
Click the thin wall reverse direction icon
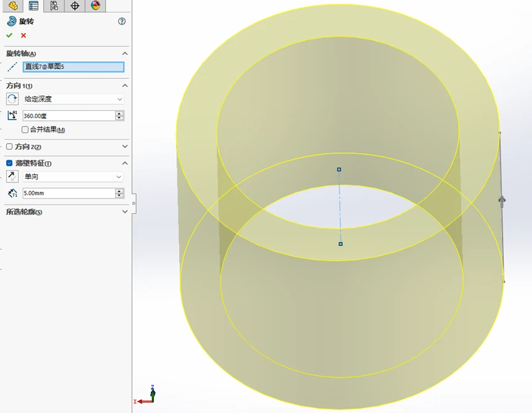click(x=12, y=177)
